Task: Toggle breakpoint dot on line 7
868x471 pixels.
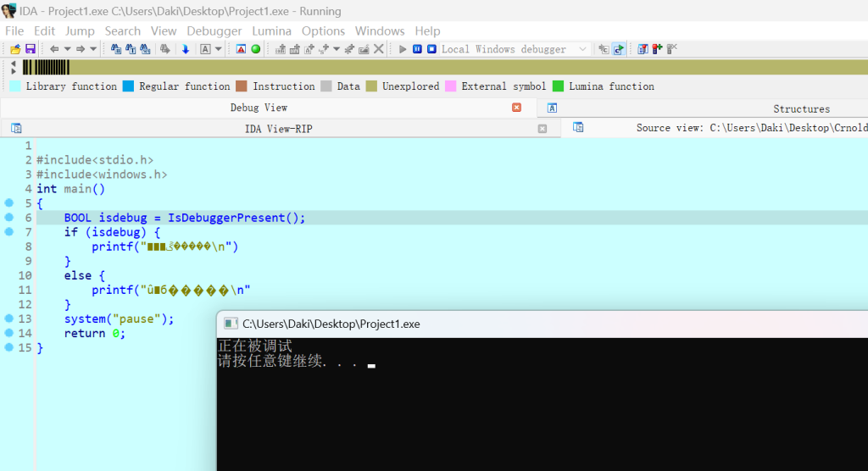Action: click(8, 231)
